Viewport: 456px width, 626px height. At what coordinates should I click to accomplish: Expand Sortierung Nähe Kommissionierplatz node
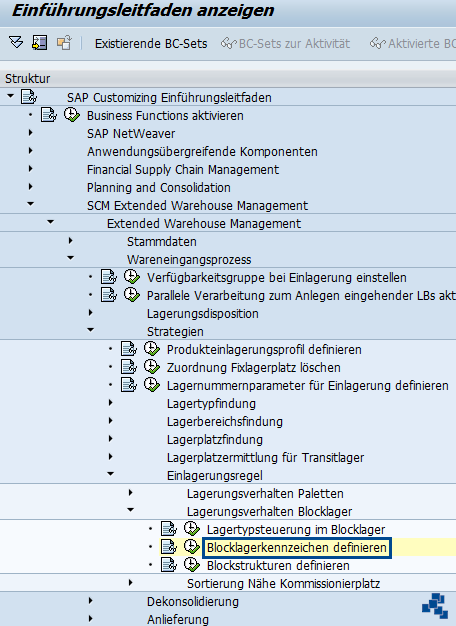click(x=131, y=582)
